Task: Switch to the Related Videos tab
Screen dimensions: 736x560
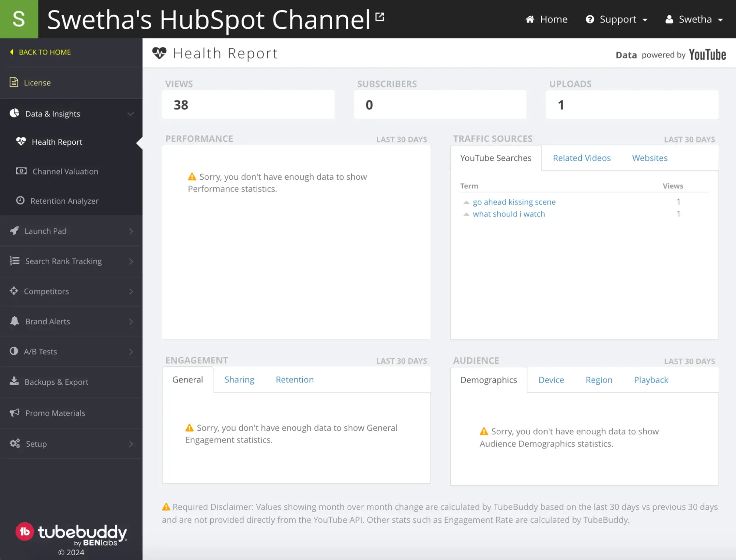Action: coord(582,158)
